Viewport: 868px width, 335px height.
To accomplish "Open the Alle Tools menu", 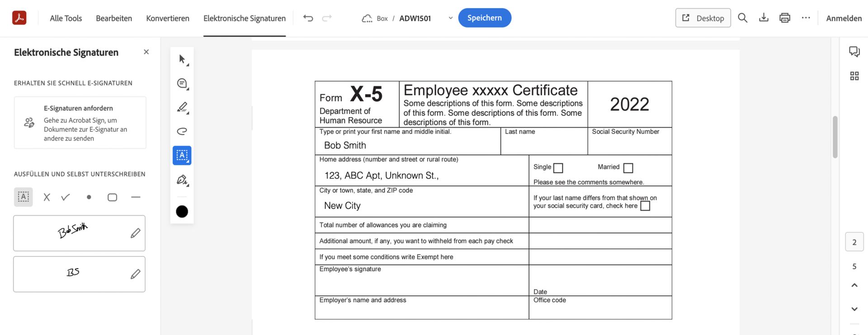I will tap(66, 18).
